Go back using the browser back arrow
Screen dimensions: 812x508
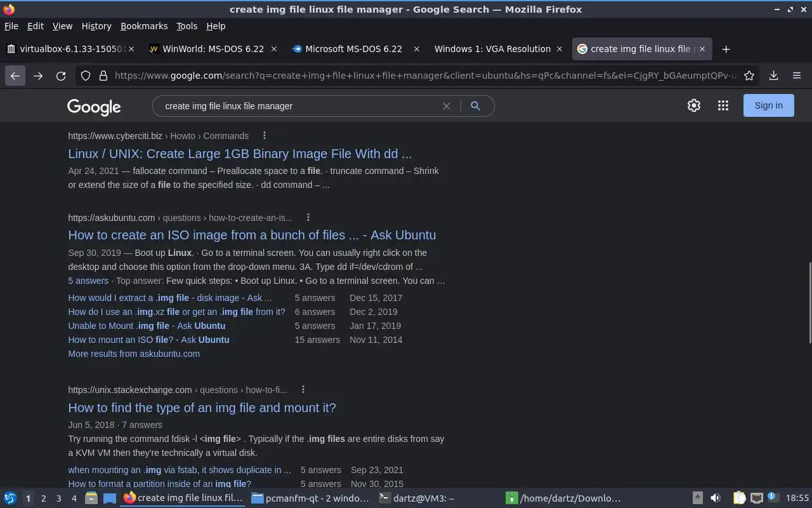point(15,76)
